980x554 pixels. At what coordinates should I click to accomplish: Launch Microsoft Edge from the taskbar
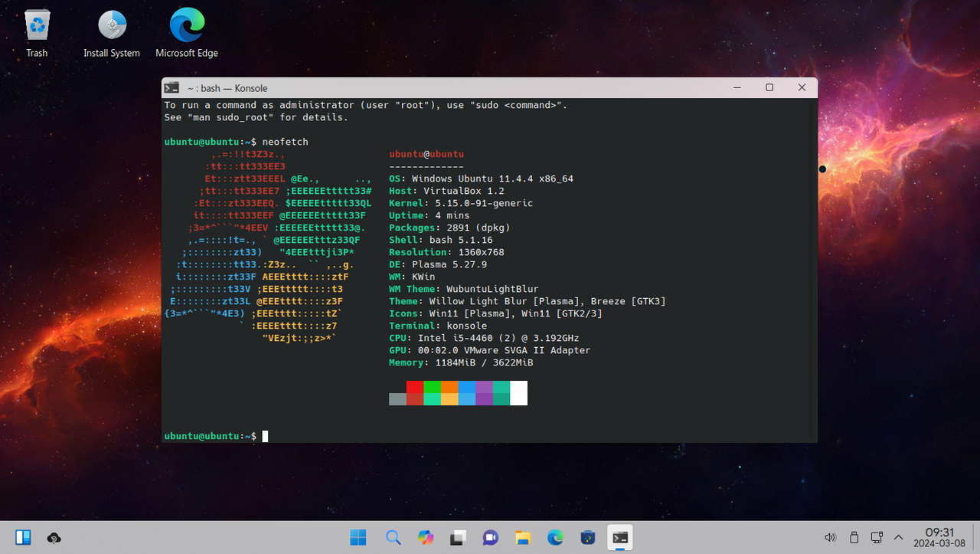555,538
